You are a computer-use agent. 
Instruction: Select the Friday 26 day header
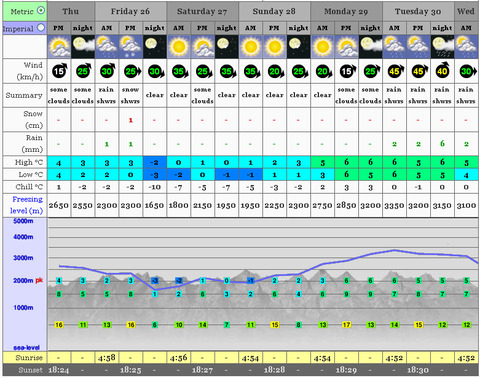(x=130, y=11)
